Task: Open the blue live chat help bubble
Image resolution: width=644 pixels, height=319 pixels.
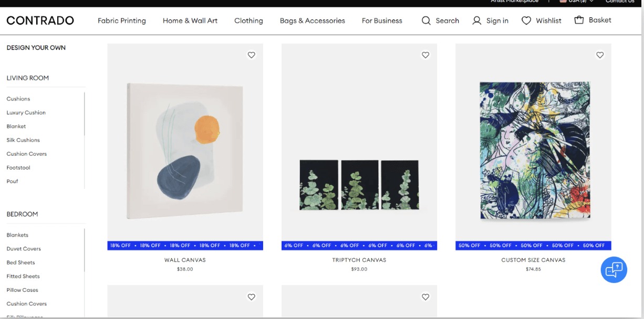Action: pos(614,270)
